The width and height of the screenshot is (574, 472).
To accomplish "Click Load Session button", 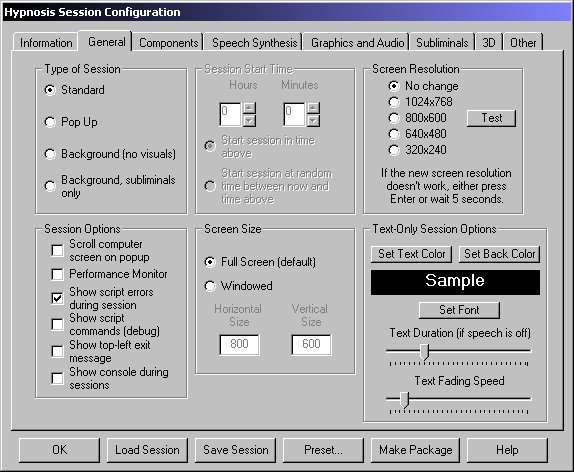I will click(x=147, y=450).
